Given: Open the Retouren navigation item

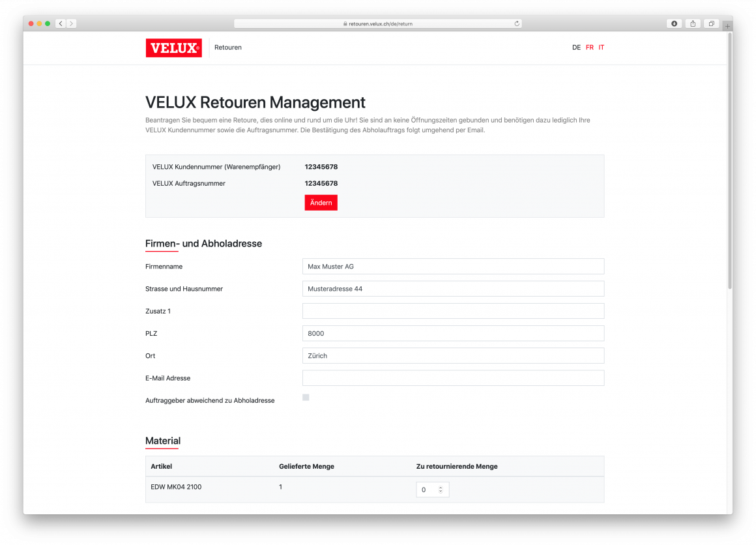Looking at the screenshot, I should point(228,48).
